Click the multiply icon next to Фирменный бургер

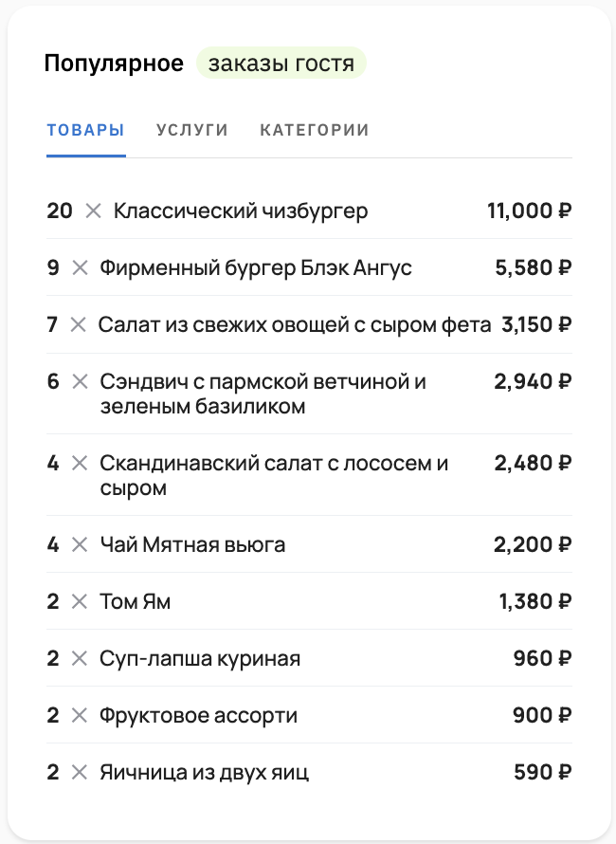click(80, 267)
